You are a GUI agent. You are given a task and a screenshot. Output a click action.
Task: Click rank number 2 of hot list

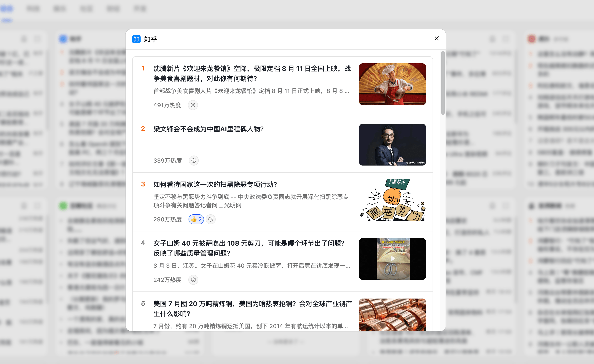[x=143, y=129]
